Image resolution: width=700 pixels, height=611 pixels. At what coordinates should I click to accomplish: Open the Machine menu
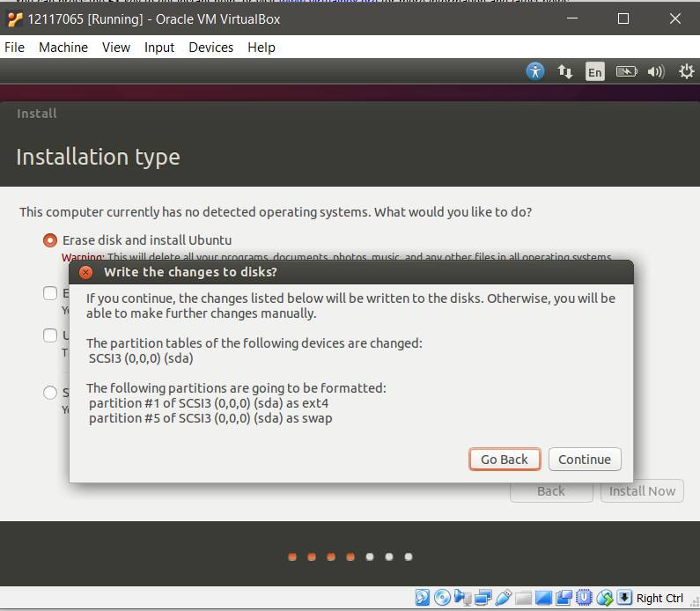(x=63, y=48)
